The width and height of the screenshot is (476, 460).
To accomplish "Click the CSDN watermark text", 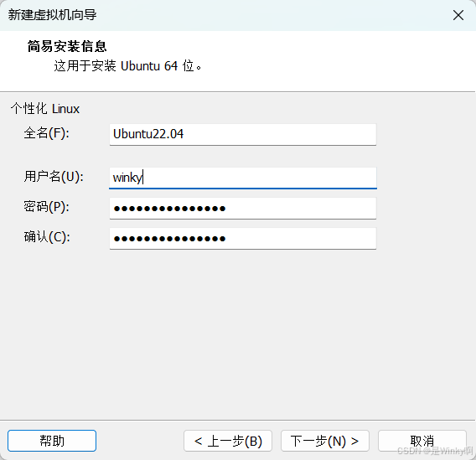I will coord(435,451).
